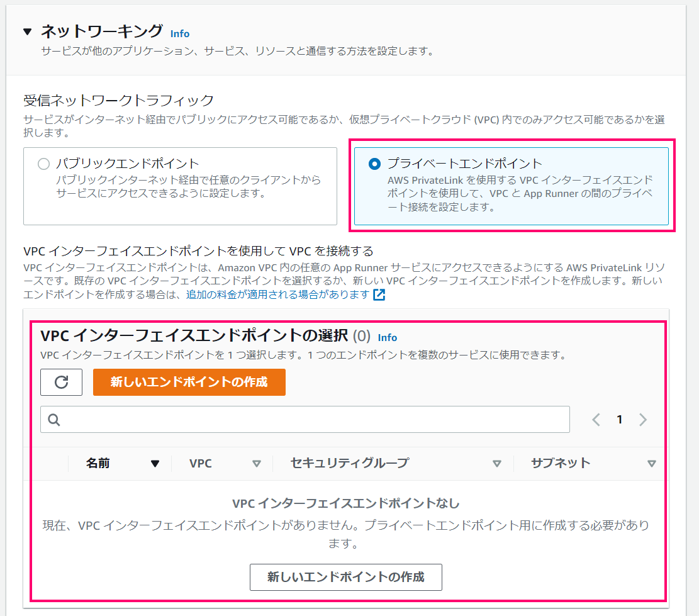Click the white 新しいエンドポイントの作成 button at bottom
The height and width of the screenshot is (616, 699).
point(346,577)
